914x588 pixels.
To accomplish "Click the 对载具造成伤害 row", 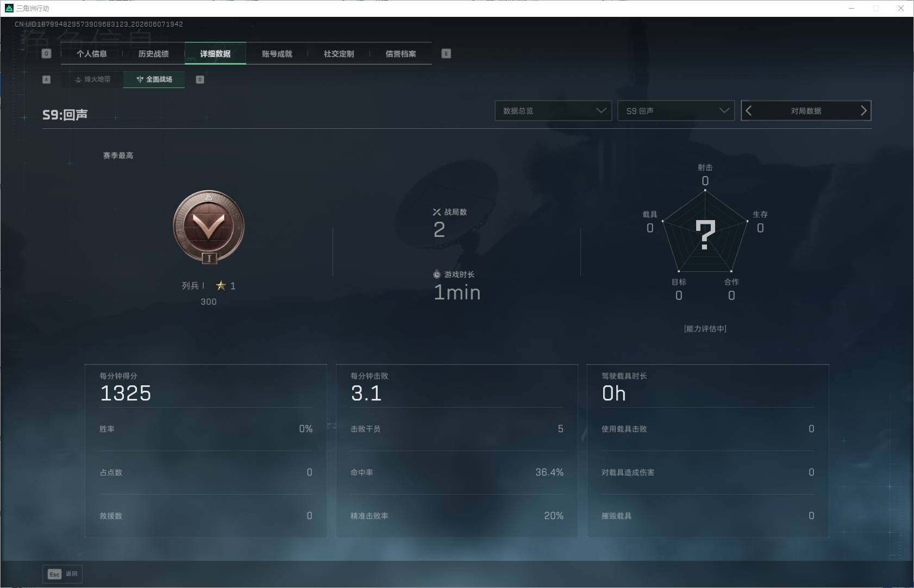I will coord(708,472).
